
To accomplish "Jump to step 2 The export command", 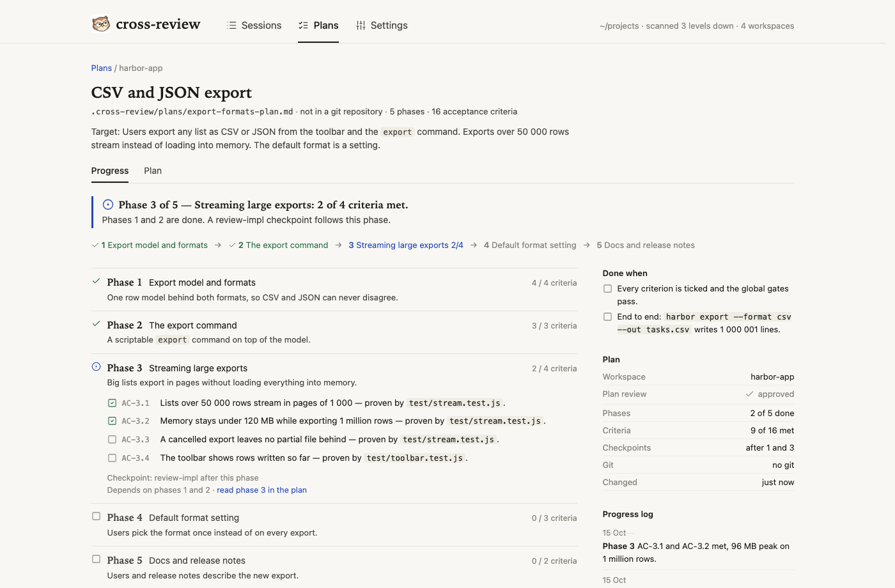I will pos(278,245).
